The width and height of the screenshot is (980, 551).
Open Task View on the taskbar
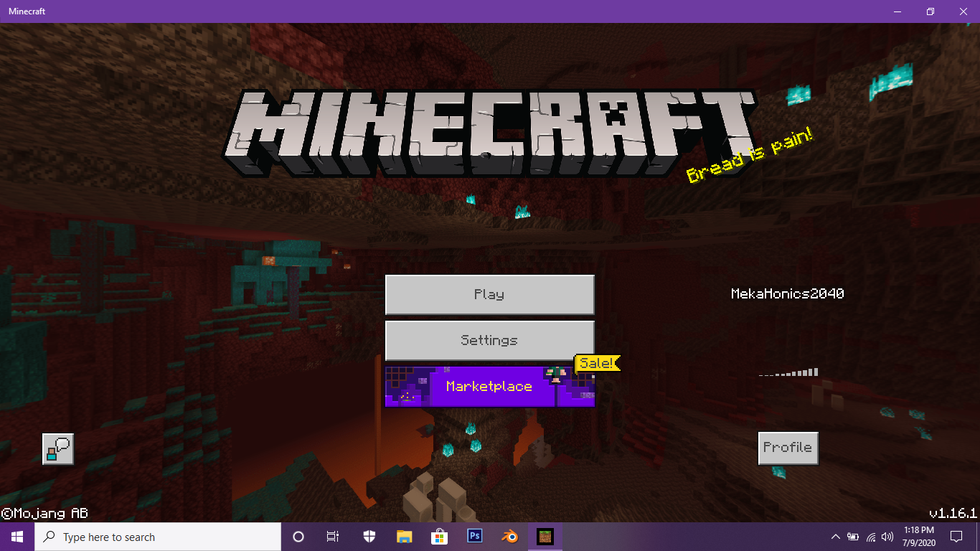(333, 537)
